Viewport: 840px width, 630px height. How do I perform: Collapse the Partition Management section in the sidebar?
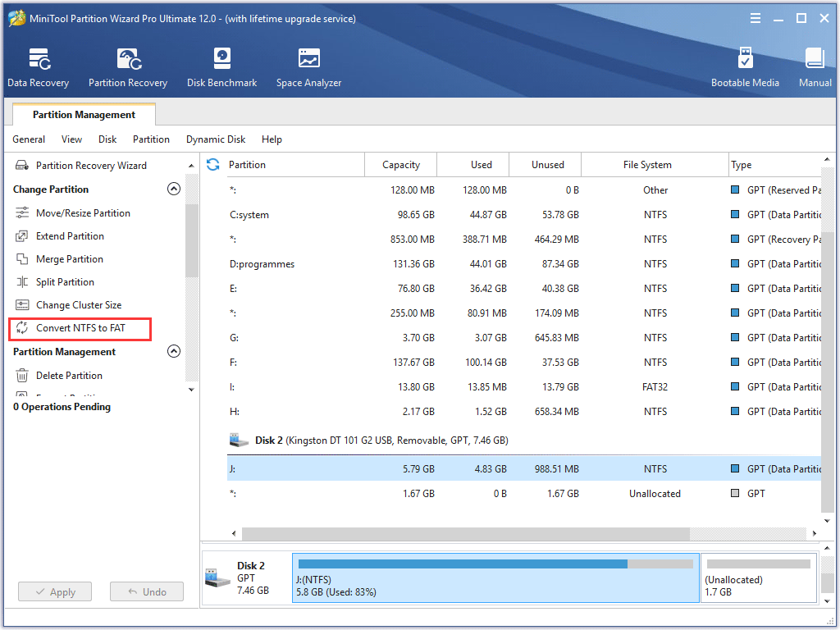click(x=174, y=351)
